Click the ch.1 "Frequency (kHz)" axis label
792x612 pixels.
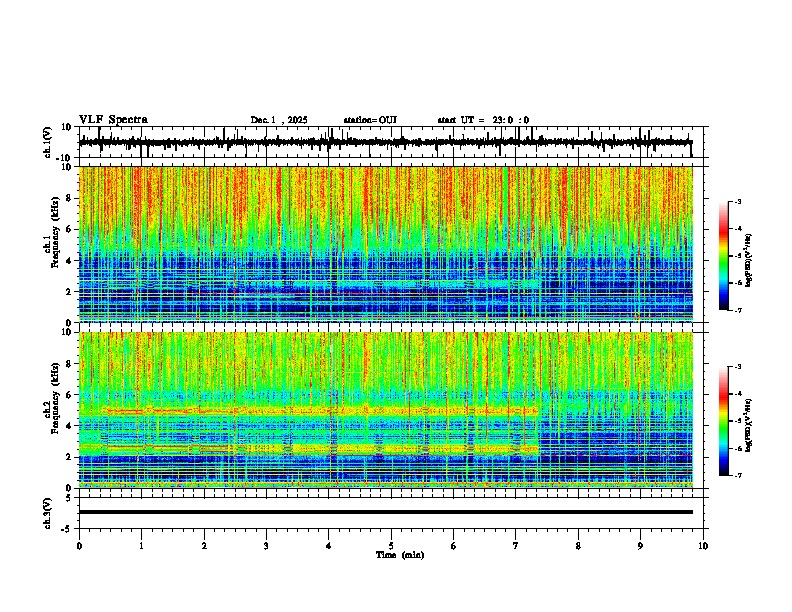point(56,232)
